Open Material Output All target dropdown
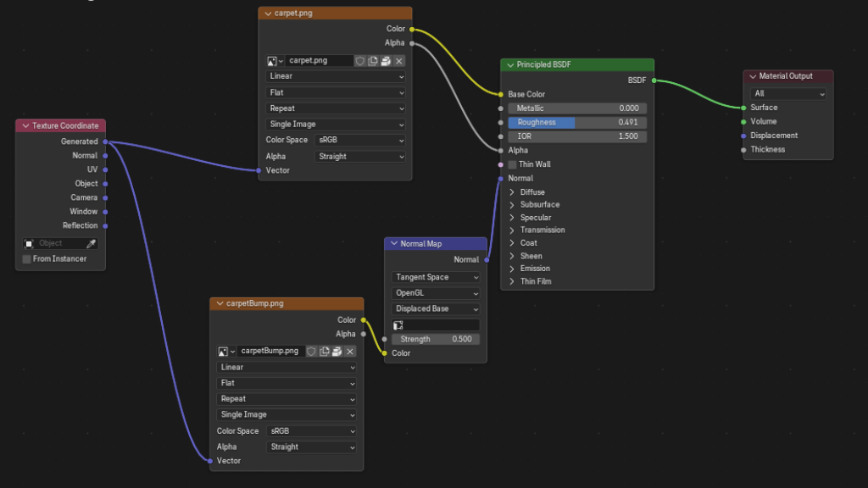This screenshot has width=868, height=488. click(x=788, y=94)
